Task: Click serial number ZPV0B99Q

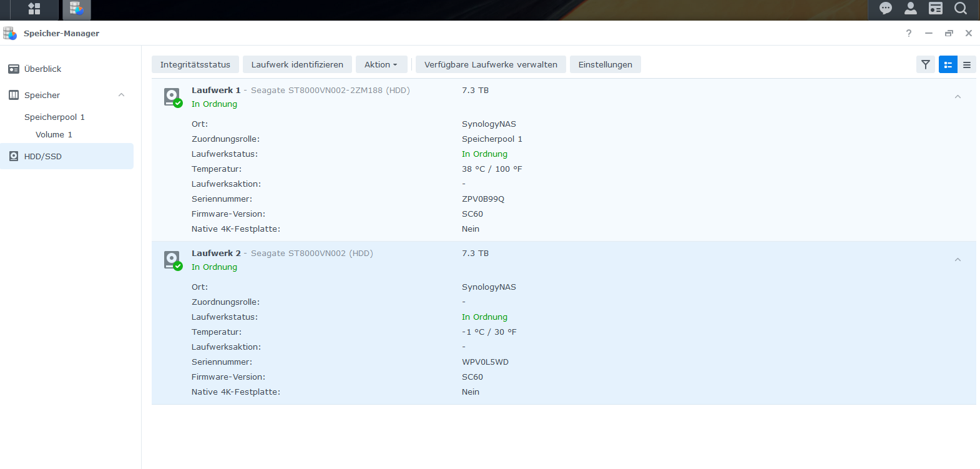Action: coord(483,199)
